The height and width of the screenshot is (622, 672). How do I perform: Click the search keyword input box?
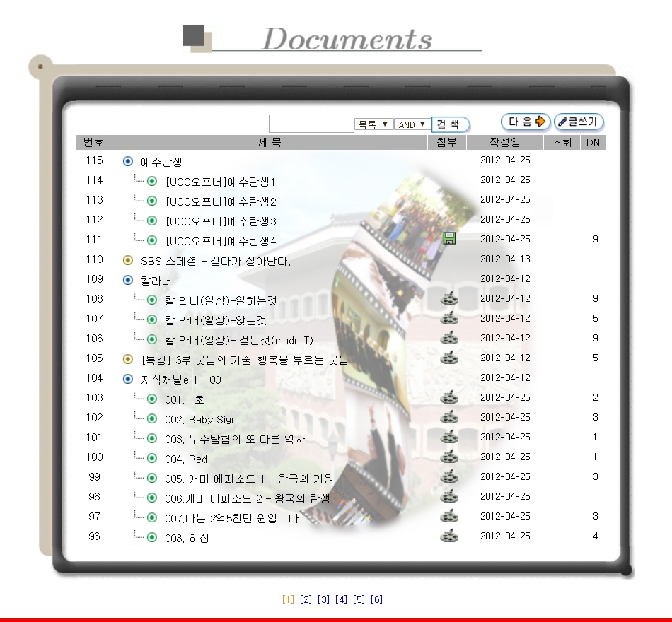[x=311, y=124]
